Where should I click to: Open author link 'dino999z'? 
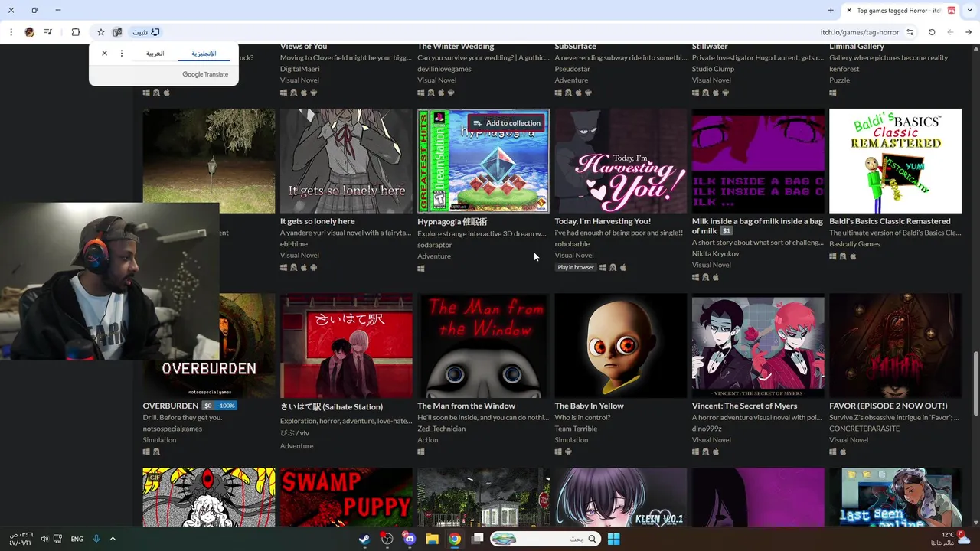point(707,429)
